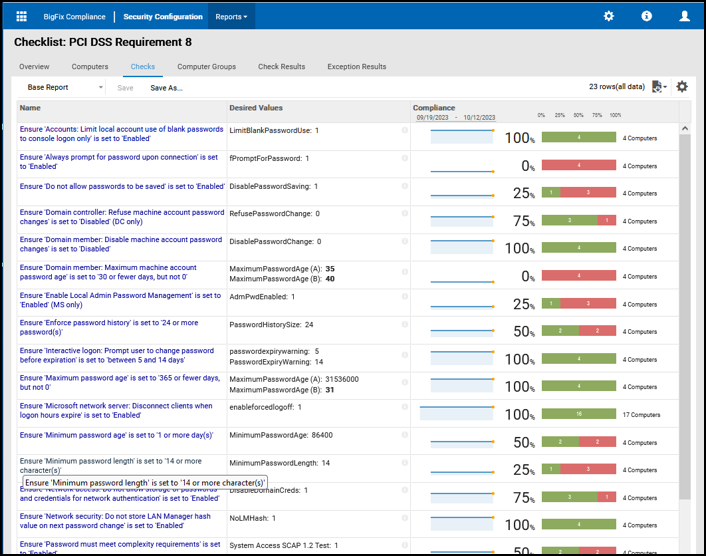Open the application grid menu icon
Screen dimensions: 706x556
tap(22, 17)
